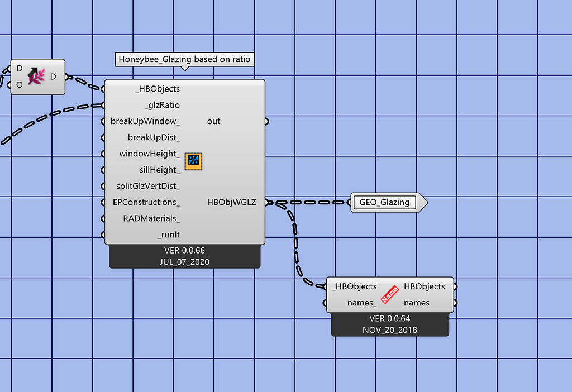
Task: Click the HBObjWGLZ output grip
Action: click(266, 202)
